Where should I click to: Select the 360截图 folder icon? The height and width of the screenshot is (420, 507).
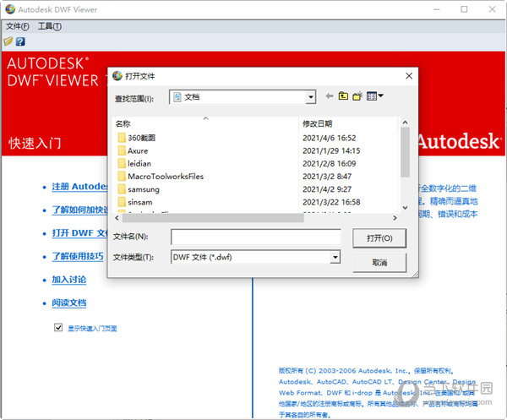pos(122,138)
